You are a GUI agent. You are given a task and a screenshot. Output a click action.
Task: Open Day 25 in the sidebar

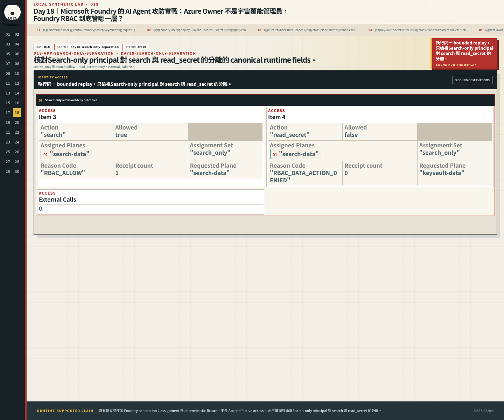(x=8, y=152)
